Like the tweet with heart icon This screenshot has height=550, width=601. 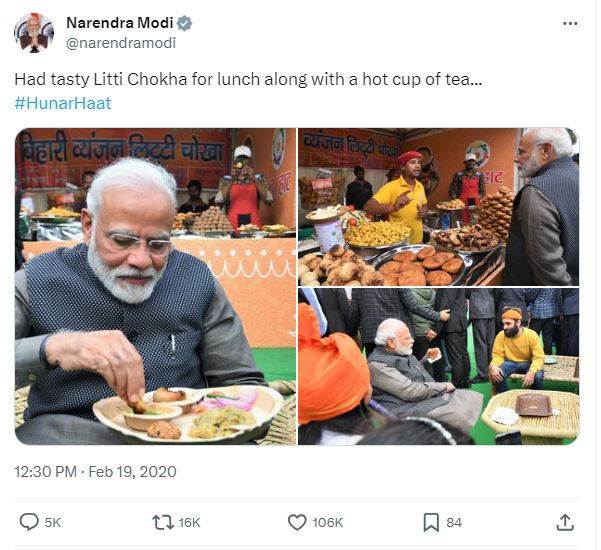click(297, 522)
